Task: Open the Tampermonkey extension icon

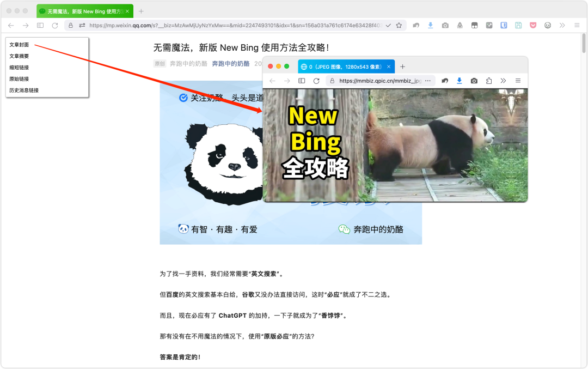Action: (474, 26)
